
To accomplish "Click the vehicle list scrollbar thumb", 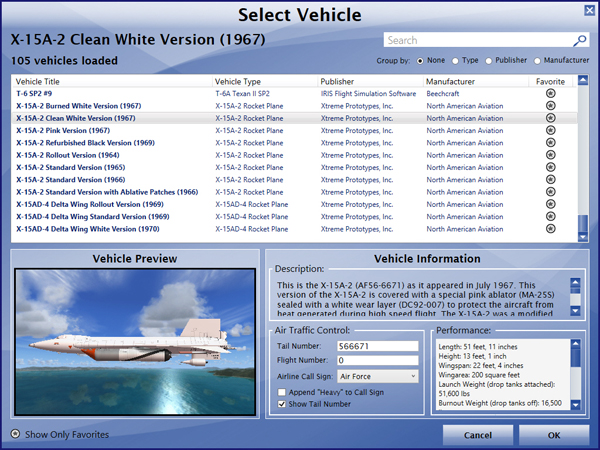I will tap(583, 223).
